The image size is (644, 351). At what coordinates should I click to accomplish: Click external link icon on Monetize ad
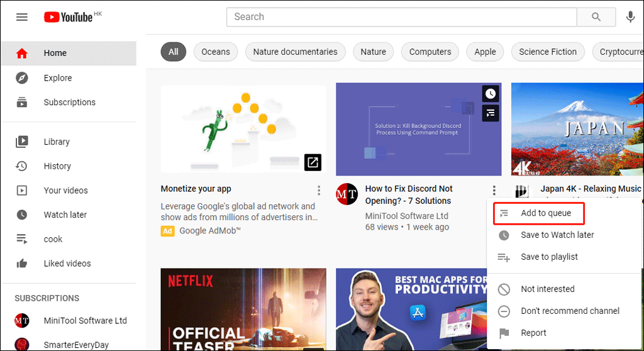coord(313,162)
